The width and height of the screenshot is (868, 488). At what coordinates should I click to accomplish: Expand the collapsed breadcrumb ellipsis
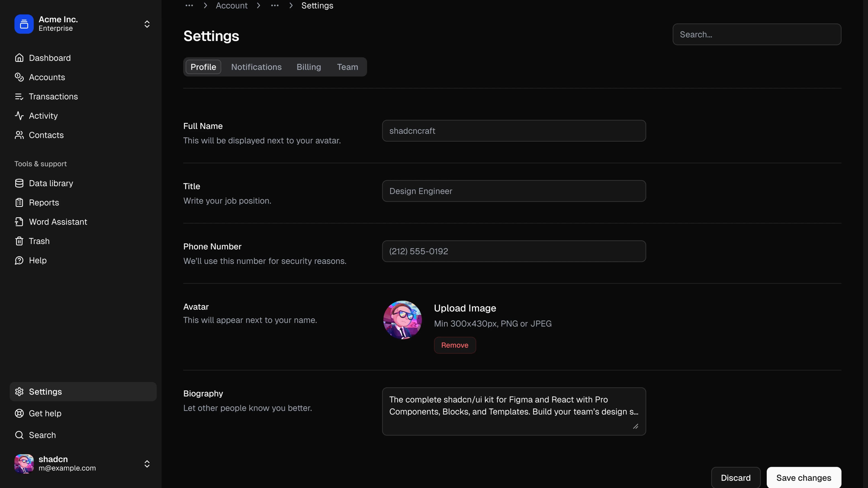(275, 5)
